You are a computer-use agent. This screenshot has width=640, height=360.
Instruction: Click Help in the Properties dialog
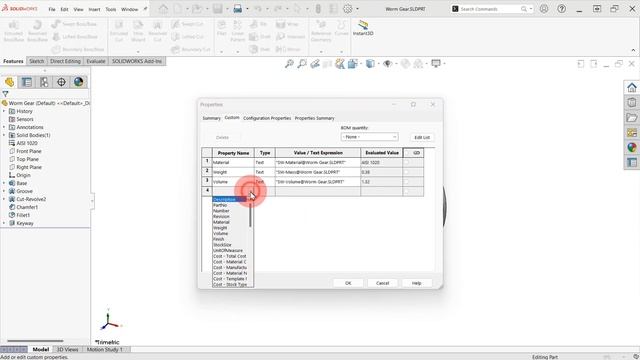416,283
